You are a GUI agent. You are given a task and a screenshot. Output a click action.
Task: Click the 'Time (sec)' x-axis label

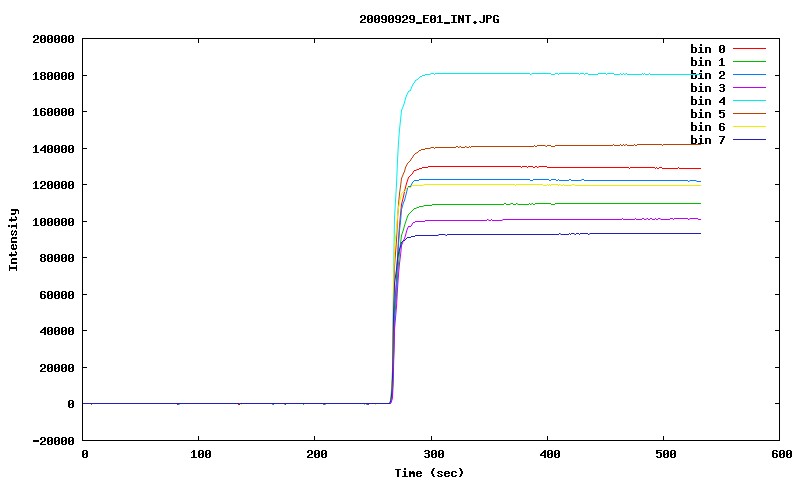pos(429,473)
